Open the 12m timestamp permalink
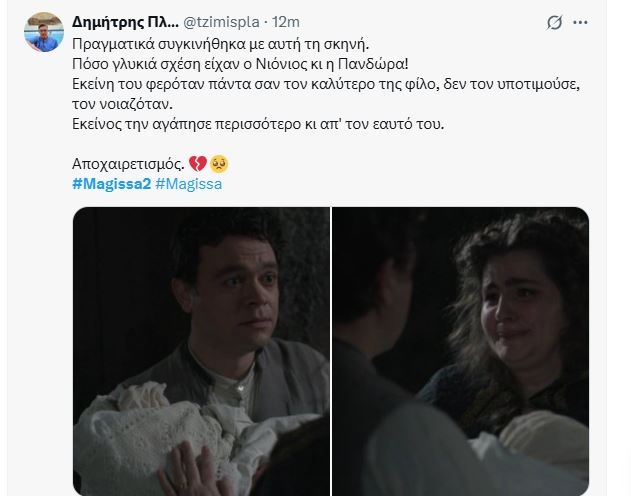 coord(286,22)
